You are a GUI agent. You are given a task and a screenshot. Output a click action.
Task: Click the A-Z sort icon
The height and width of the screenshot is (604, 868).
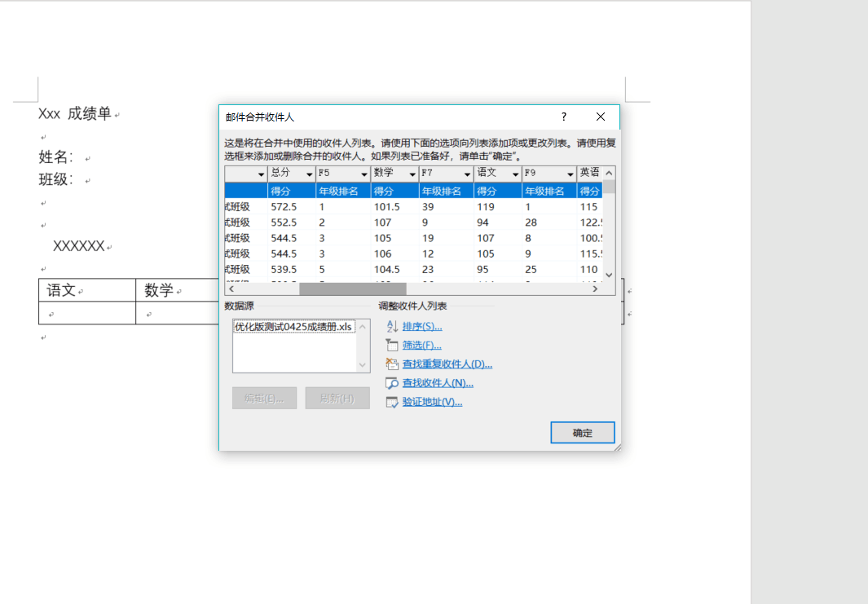click(391, 327)
